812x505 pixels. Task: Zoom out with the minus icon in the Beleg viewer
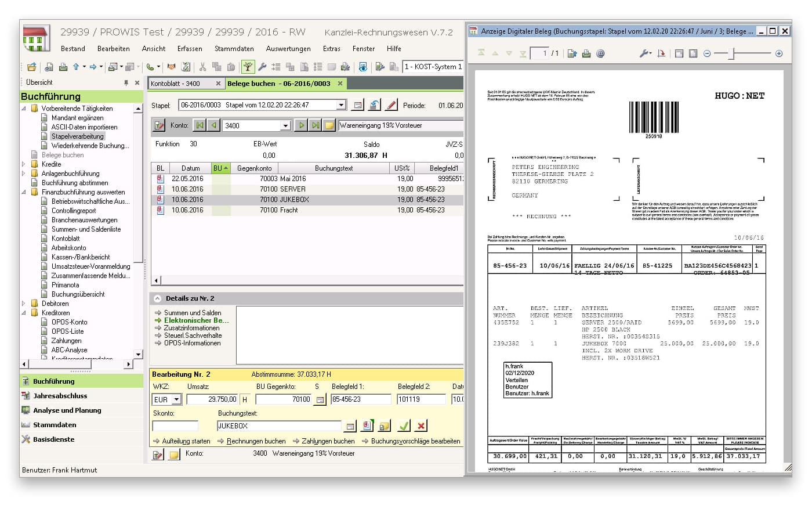click(x=707, y=52)
